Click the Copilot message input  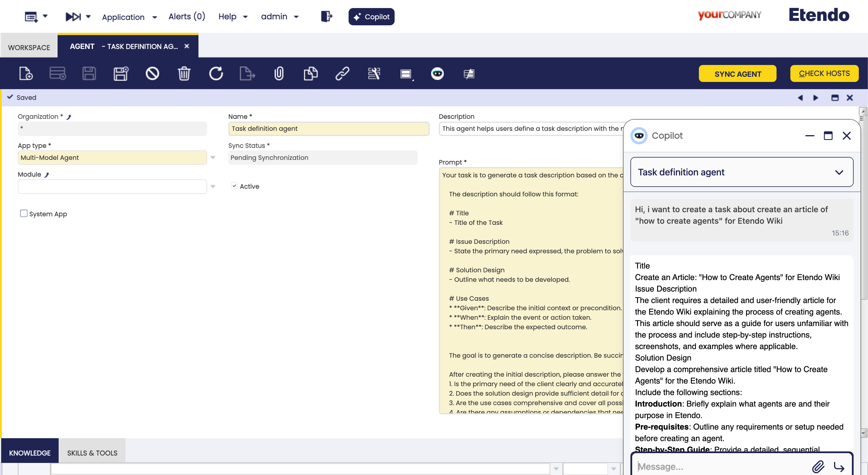[x=721, y=466]
